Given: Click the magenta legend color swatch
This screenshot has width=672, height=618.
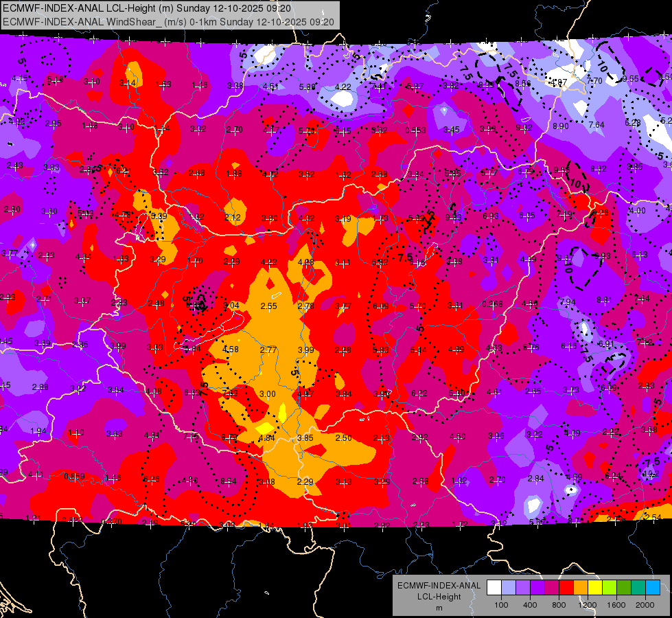Looking at the screenshot, I should (552, 587).
